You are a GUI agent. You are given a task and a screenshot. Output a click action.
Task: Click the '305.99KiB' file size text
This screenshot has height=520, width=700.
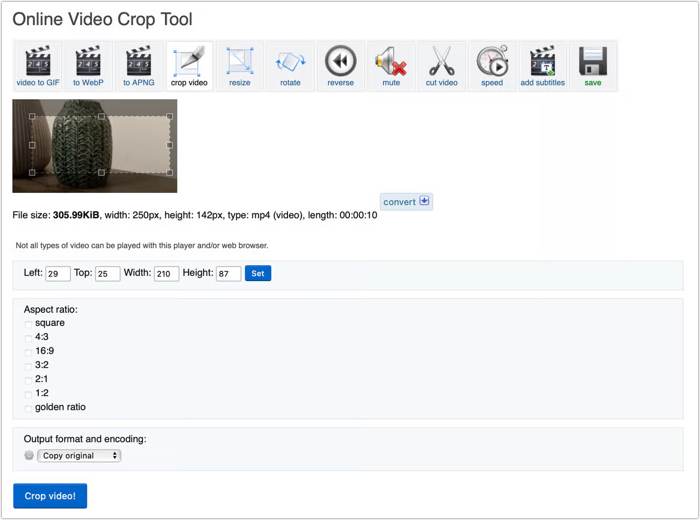pyautogui.click(x=76, y=215)
